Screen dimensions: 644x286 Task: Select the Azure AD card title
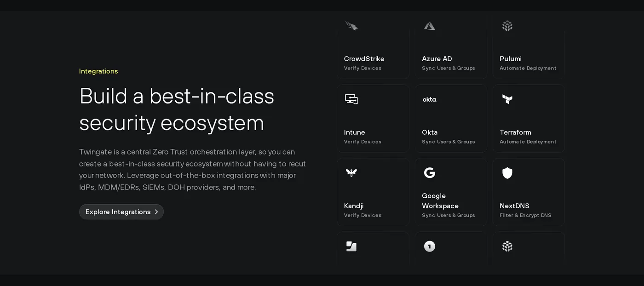point(437,59)
